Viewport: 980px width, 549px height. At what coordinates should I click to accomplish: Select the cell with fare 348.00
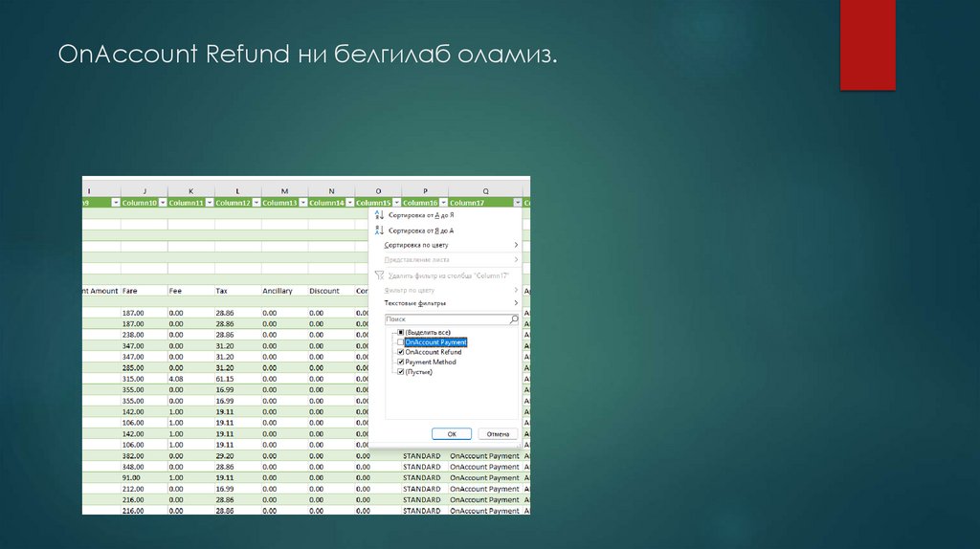[145, 467]
